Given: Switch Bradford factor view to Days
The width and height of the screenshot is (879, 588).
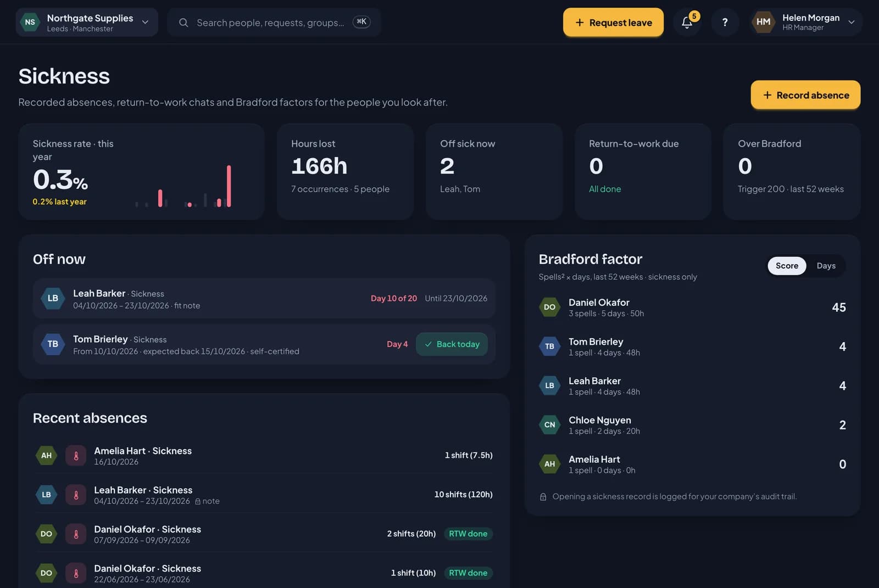Looking at the screenshot, I should pyautogui.click(x=826, y=266).
